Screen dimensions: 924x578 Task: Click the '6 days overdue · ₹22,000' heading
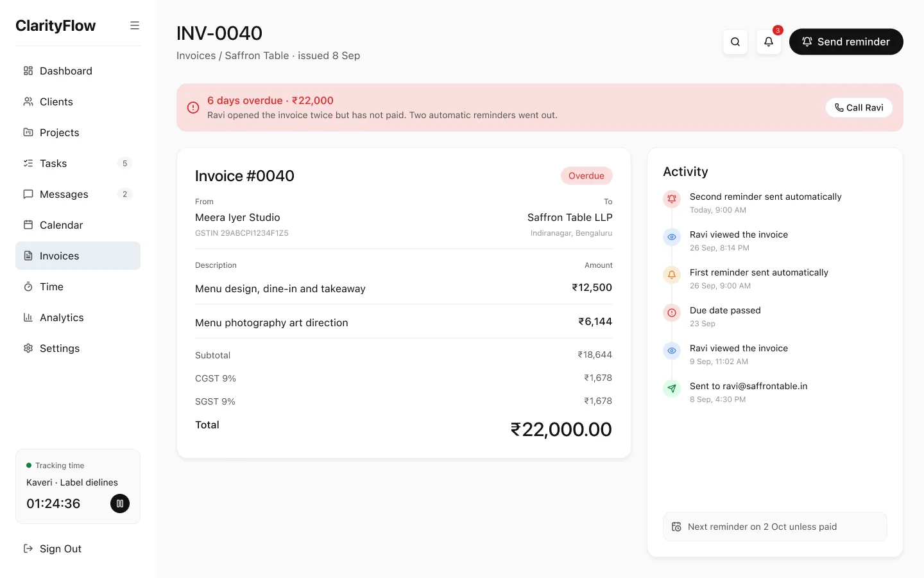270,101
